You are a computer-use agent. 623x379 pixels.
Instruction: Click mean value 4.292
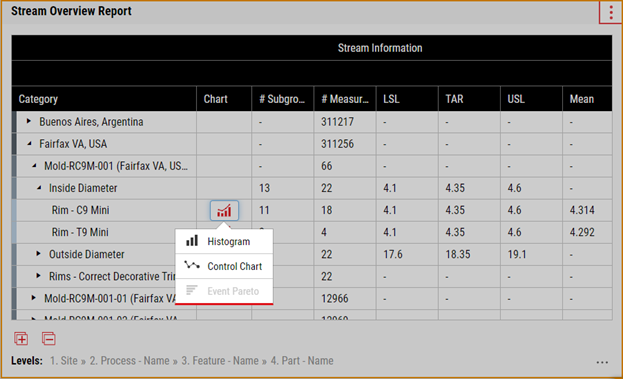582,232
